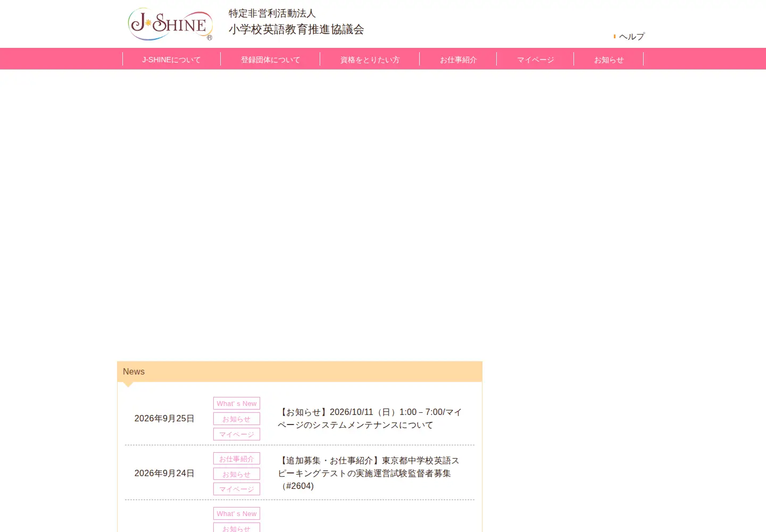Screen dimensions: 766x532
Task: Click the date 2026年9月24日
Action: click(164, 473)
